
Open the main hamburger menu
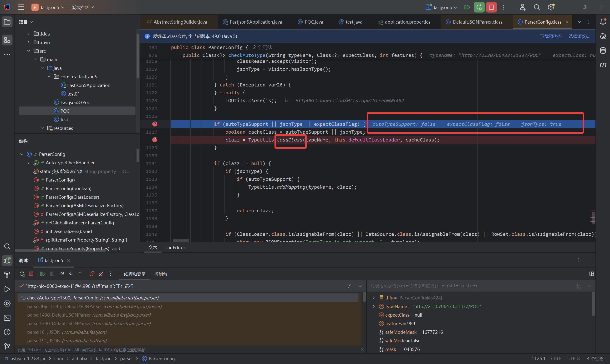click(x=21, y=7)
